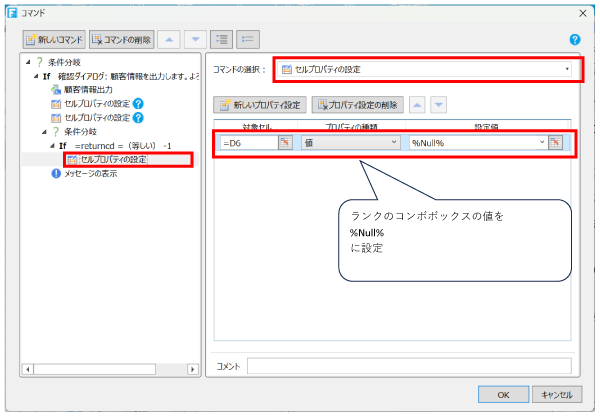Click the 顧客情報出力 icon
Screen dimensions: 600x416
56,90
